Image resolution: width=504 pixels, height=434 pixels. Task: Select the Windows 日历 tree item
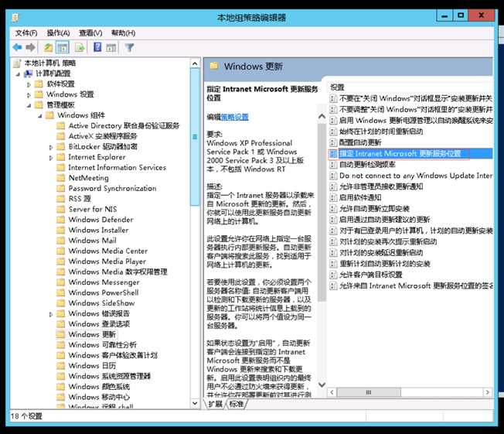[x=92, y=365]
